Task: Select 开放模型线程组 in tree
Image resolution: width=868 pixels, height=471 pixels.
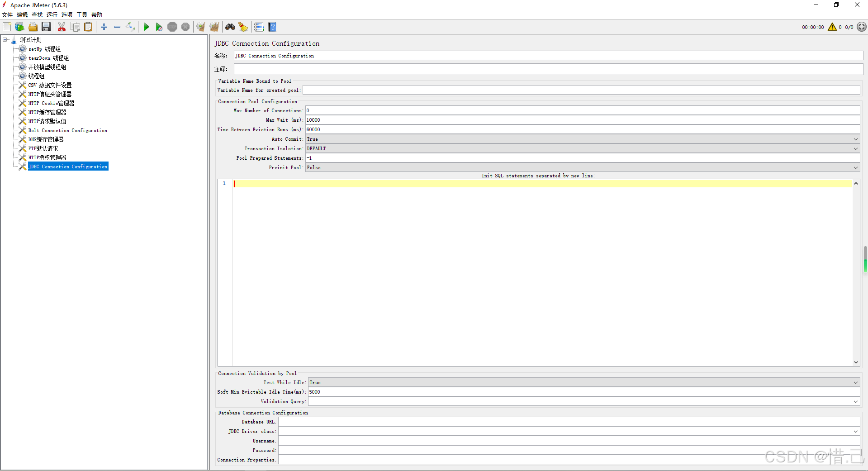Action: (x=47, y=67)
